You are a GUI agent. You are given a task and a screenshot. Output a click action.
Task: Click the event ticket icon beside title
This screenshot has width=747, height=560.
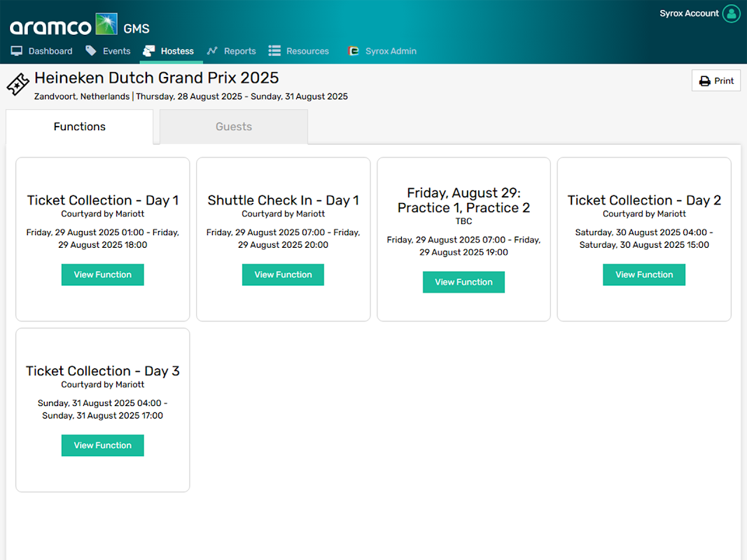point(18,84)
